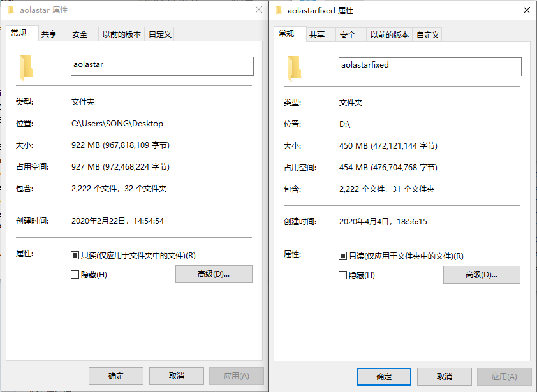This screenshot has height=392, width=537.
Task: Click size on disk 927 MB (972,468,224 字节)
Action: coord(120,167)
